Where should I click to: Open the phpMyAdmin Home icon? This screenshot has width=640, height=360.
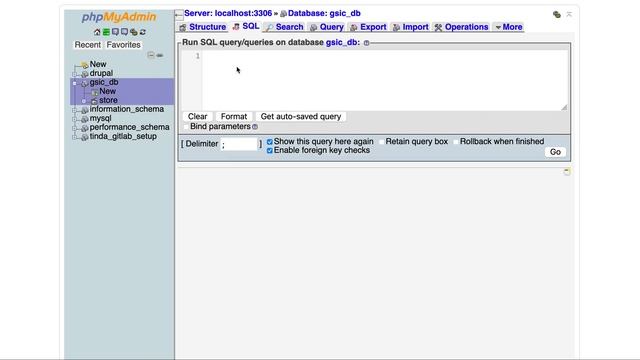click(97, 32)
